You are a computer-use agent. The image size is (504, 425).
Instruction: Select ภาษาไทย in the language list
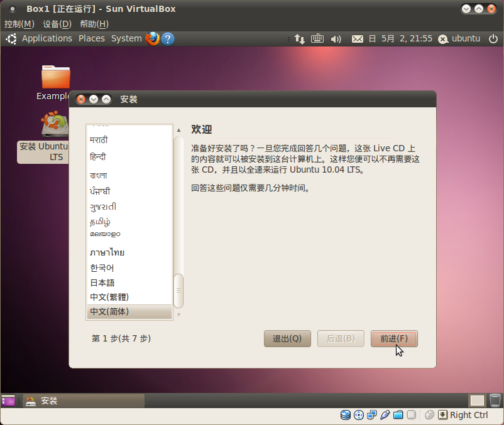pyautogui.click(x=129, y=252)
